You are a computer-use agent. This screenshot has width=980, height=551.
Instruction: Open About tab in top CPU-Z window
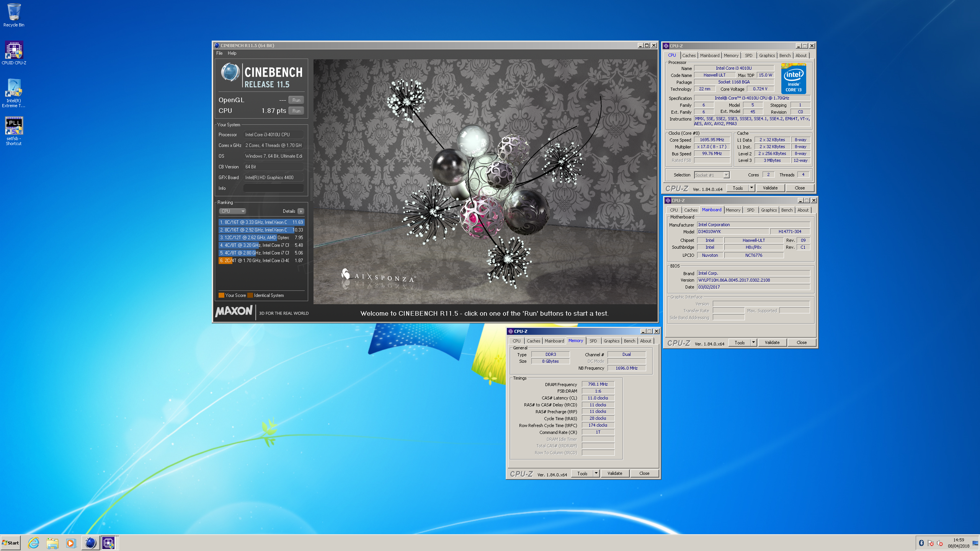(x=801, y=55)
